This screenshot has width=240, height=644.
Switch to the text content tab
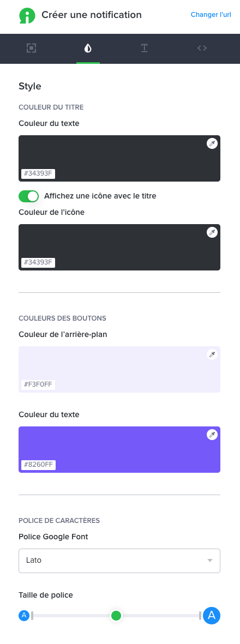pos(144,49)
